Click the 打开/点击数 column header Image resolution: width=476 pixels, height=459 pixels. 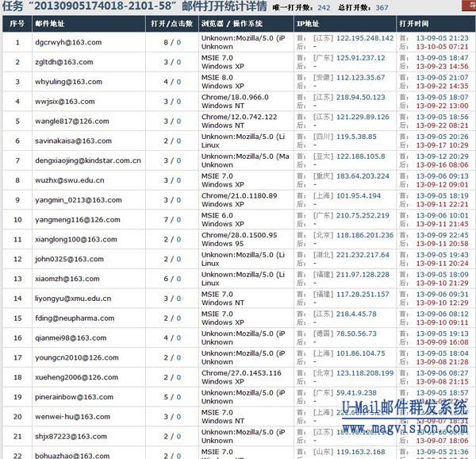172,24
